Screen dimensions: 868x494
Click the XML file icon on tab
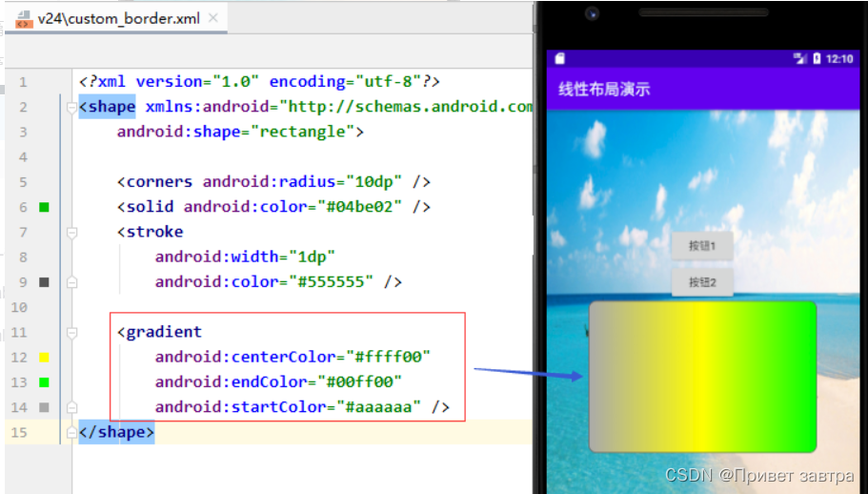24,19
